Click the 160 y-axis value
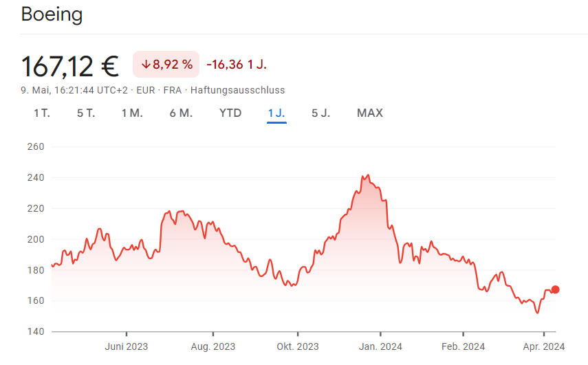This screenshot has height=365, width=588. (36, 301)
